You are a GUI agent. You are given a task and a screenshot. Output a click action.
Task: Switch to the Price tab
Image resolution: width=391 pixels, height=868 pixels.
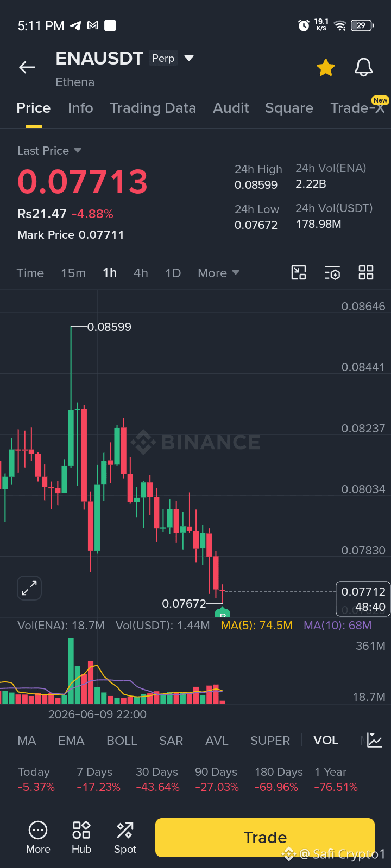click(34, 108)
